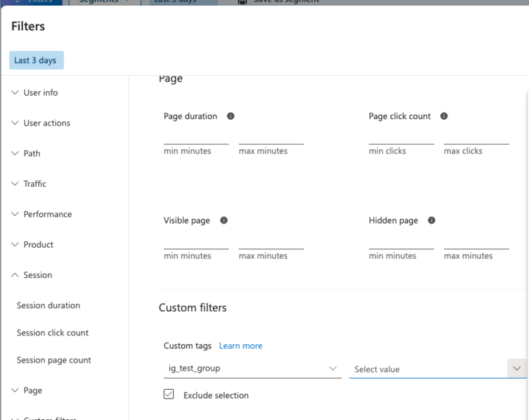529x420 pixels.
Task: Open the Select value dropdown
Action: point(437,369)
